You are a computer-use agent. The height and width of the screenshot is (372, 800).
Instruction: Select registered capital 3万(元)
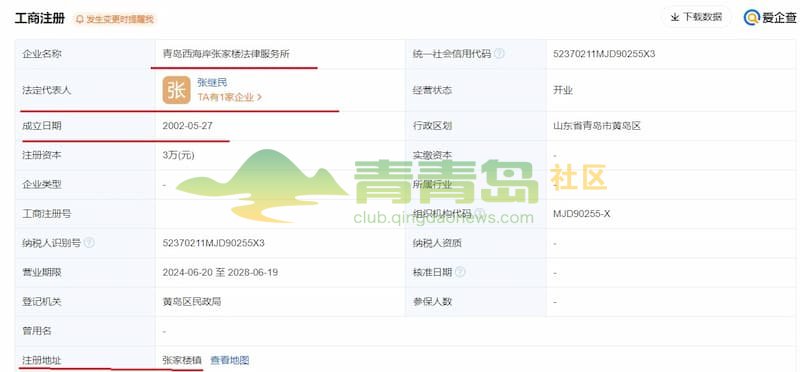(x=179, y=155)
